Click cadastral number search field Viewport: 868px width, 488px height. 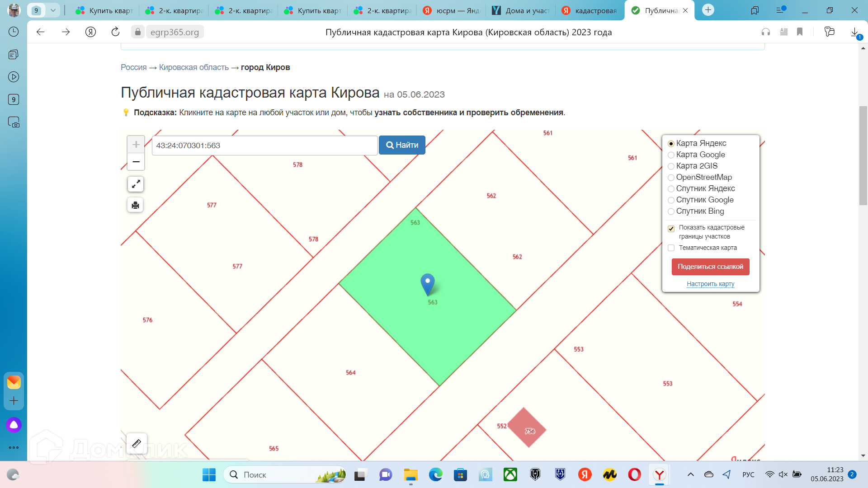[x=265, y=145]
